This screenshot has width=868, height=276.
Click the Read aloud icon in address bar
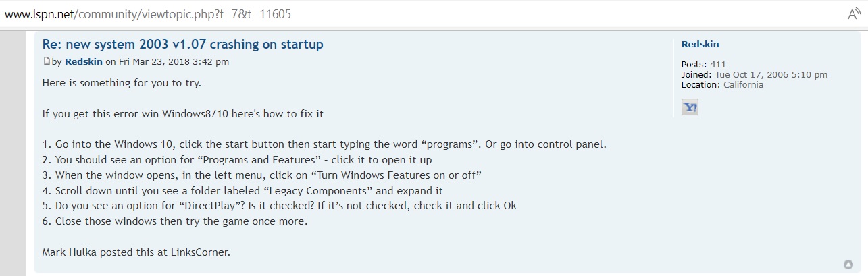(x=854, y=13)
